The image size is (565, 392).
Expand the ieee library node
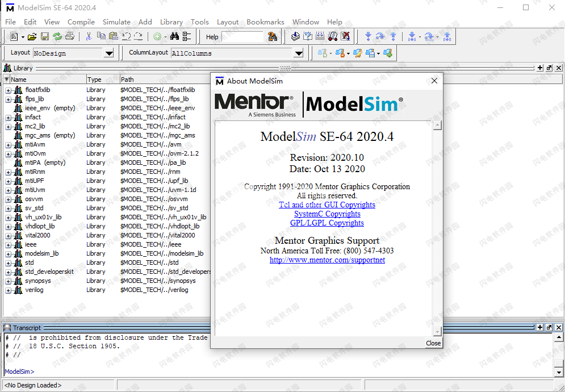(9, 244)
